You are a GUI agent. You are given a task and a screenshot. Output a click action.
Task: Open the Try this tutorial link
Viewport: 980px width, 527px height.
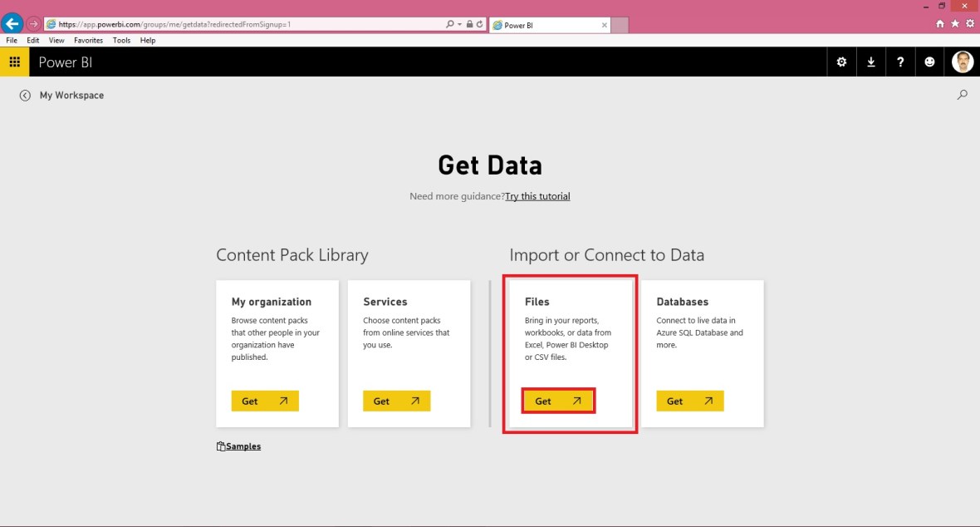(537, 196)
